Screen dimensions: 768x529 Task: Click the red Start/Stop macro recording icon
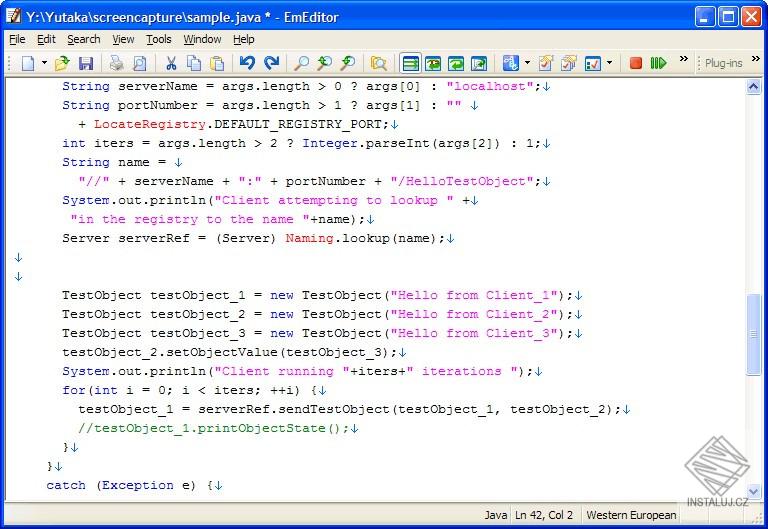click(636, 63)
